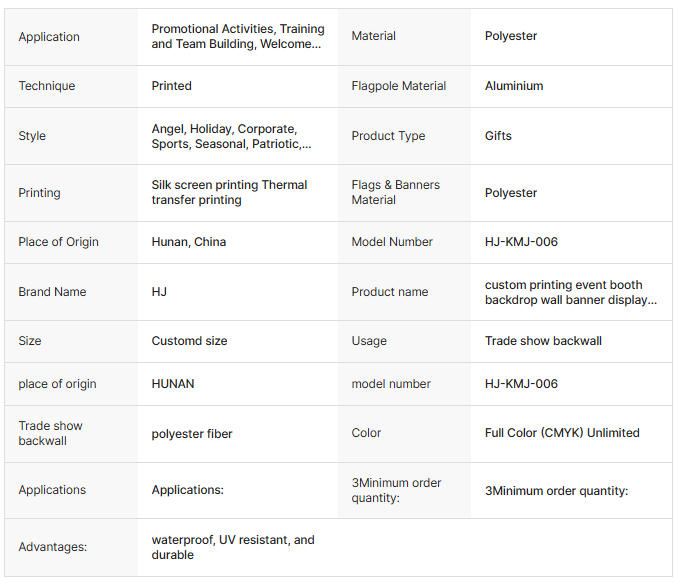
Task: Click the Application attribute label
Action: (x=49, y=37)
